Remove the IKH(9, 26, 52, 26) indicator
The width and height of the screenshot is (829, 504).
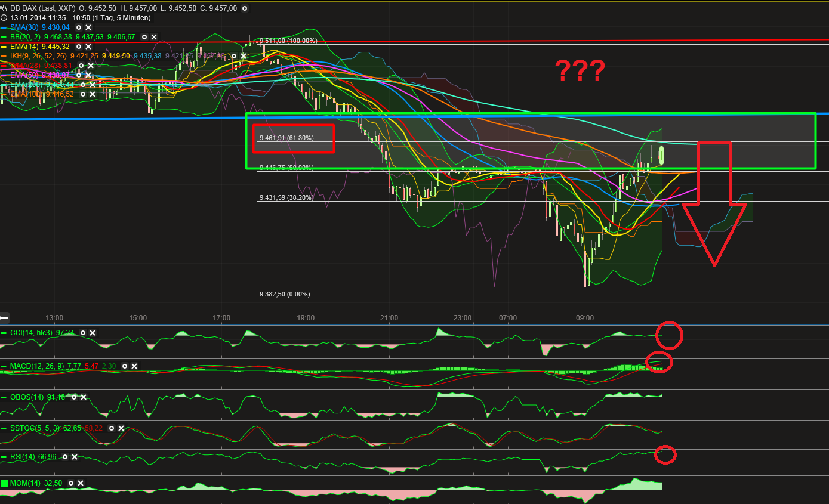(x=243, y=55)
